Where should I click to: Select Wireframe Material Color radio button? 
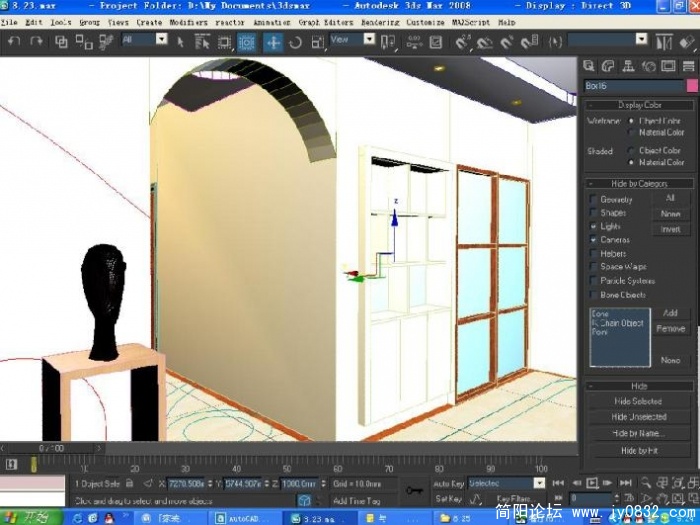pyautogui.click(x=631, y=132)
